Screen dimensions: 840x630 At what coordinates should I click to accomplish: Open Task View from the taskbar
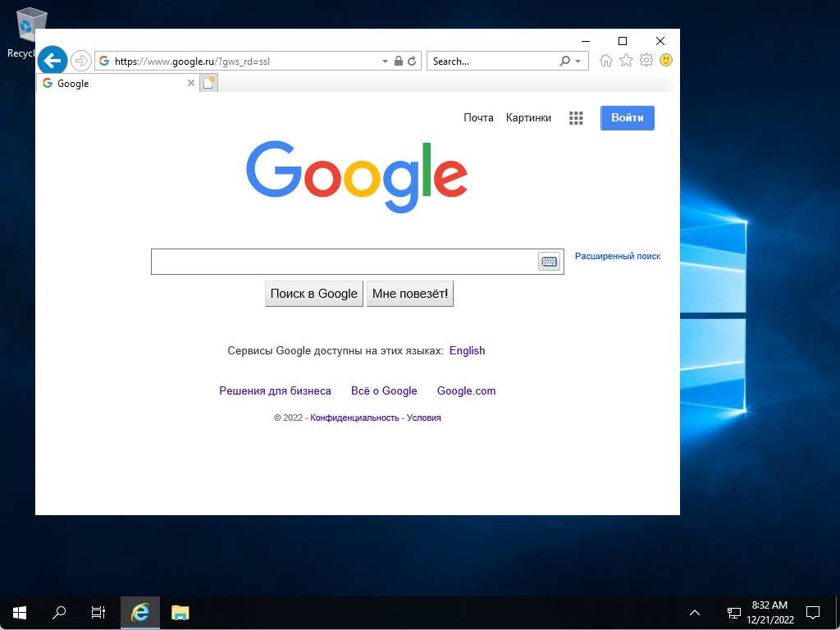click(x=98, y=613)
